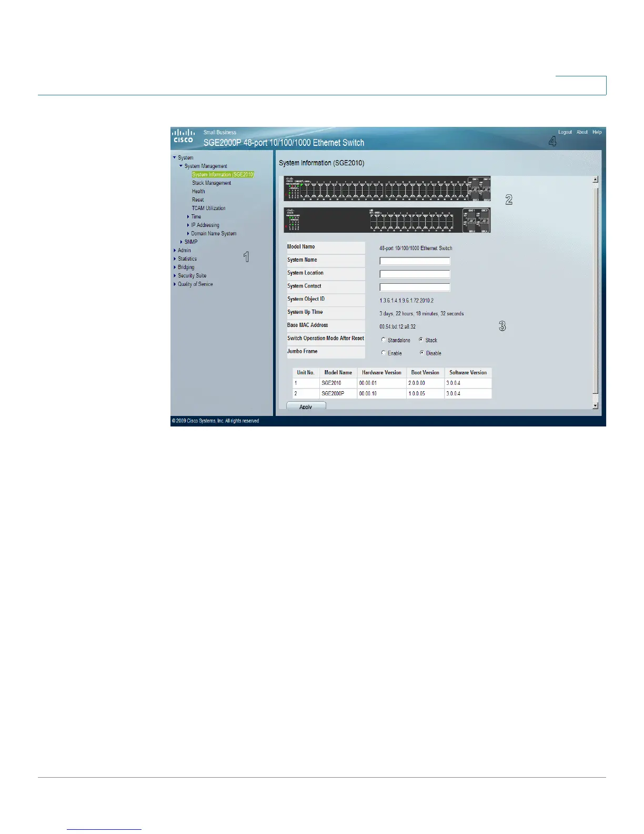Click the System Up Time value

pyautogui.click(x=421, y=313)
